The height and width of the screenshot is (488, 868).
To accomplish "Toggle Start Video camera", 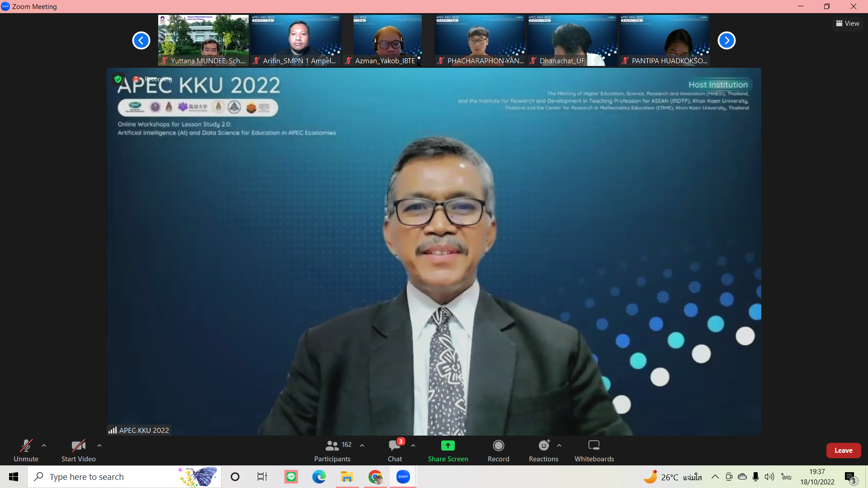I will pos(78,450).
